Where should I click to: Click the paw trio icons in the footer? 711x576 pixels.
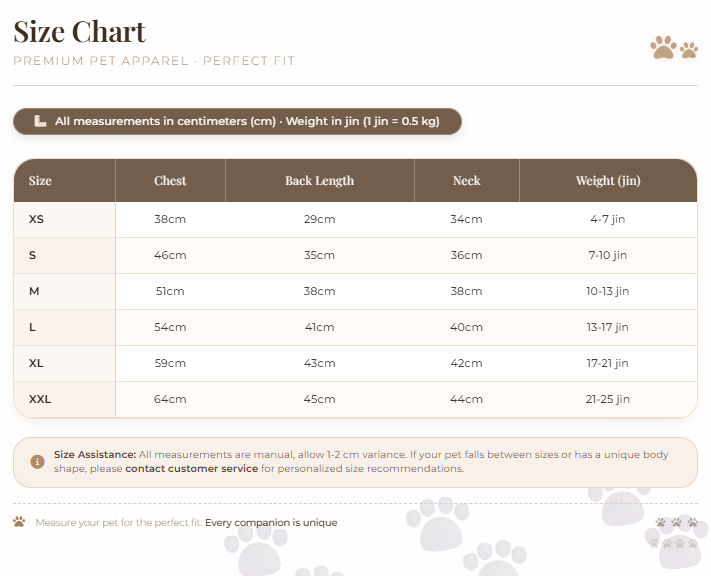point(676,522)
